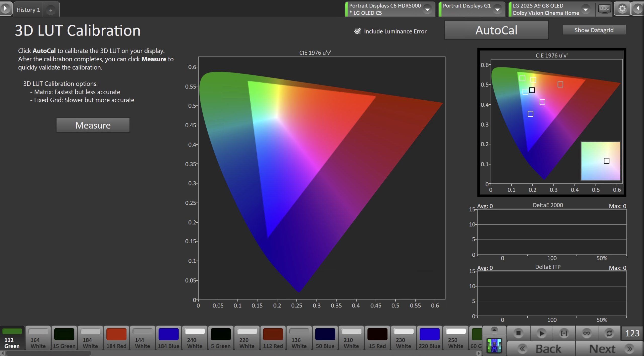The image size is (644, 356).
Task: Expand panel with the top-left arrow
Action: (6, 8)
